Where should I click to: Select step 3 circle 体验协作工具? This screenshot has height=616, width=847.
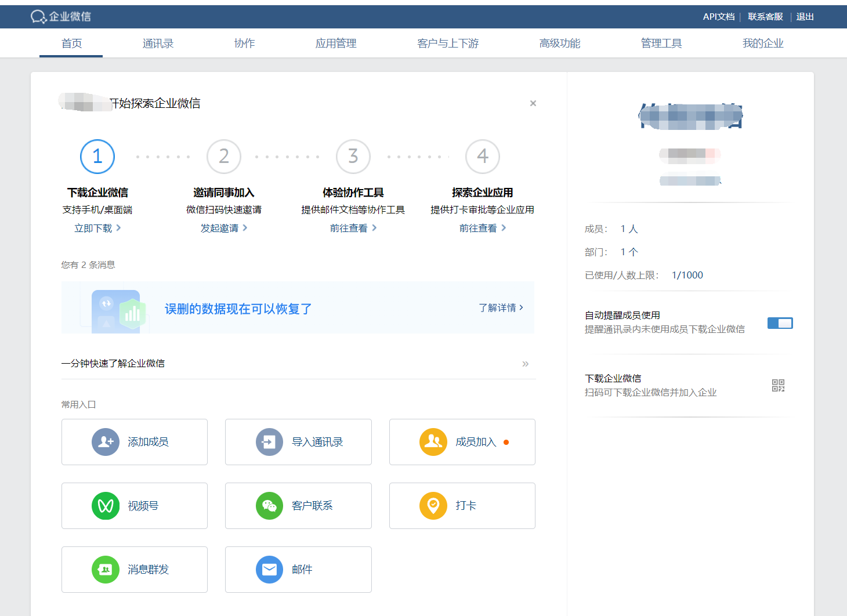pos(353,157)
